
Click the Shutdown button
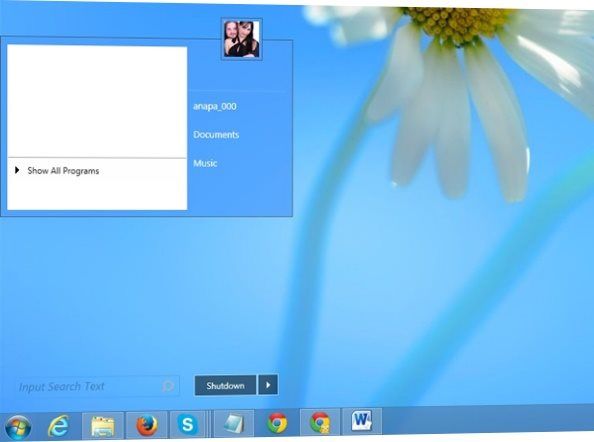click(225, 386)
